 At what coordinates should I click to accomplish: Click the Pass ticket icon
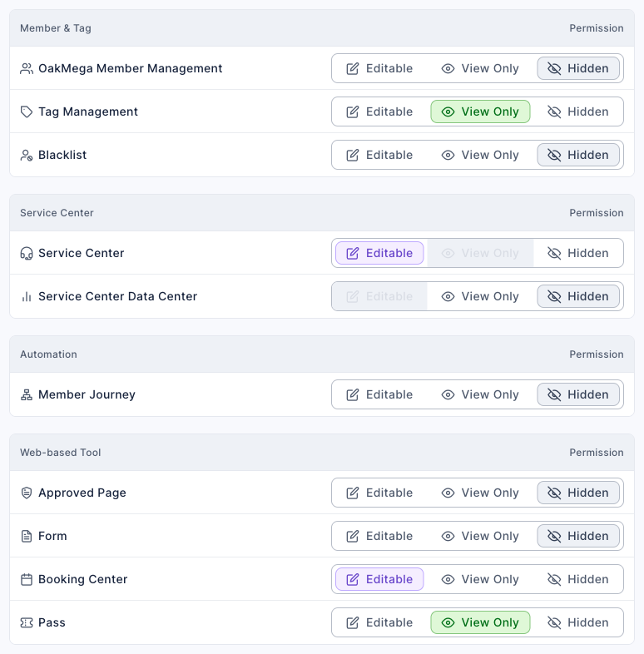point(27,622)
